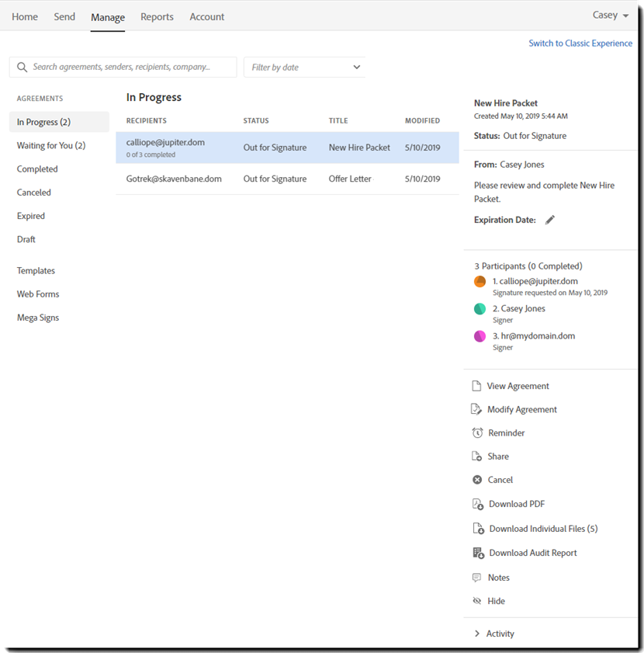Open the Home tab
The width and height of the screenshot is (644, 653).
tap(24, 16)
